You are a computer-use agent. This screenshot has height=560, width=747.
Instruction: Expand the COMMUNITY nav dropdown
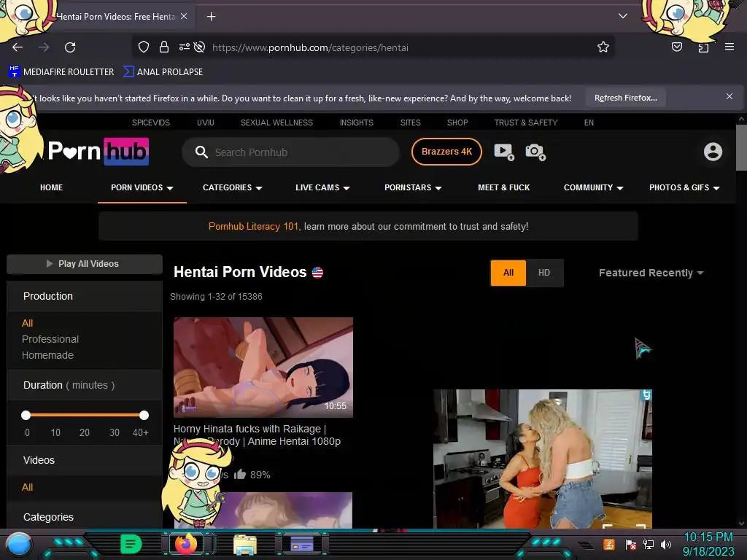pos(594,187)
